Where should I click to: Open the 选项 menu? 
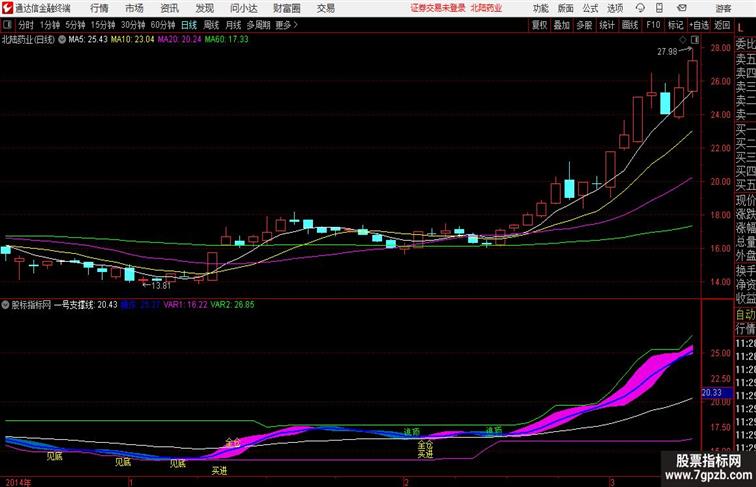coord(615,8)
